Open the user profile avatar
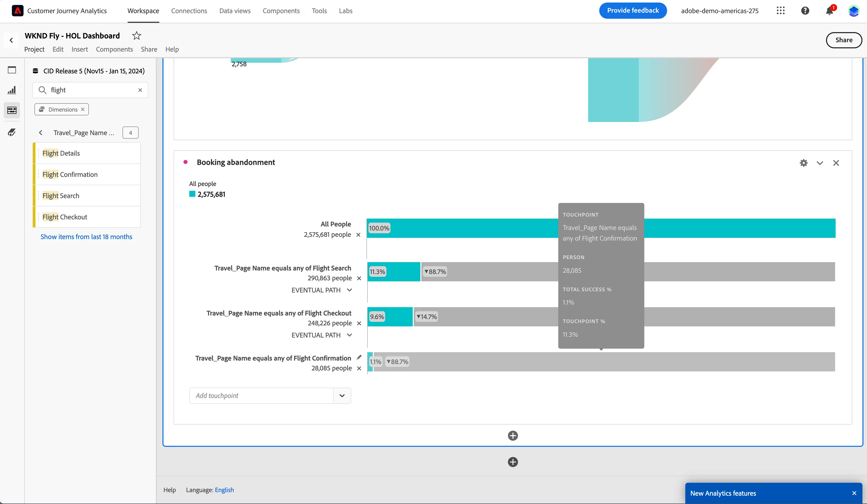This screenshot has width=867, height=504. coord(854,11)
